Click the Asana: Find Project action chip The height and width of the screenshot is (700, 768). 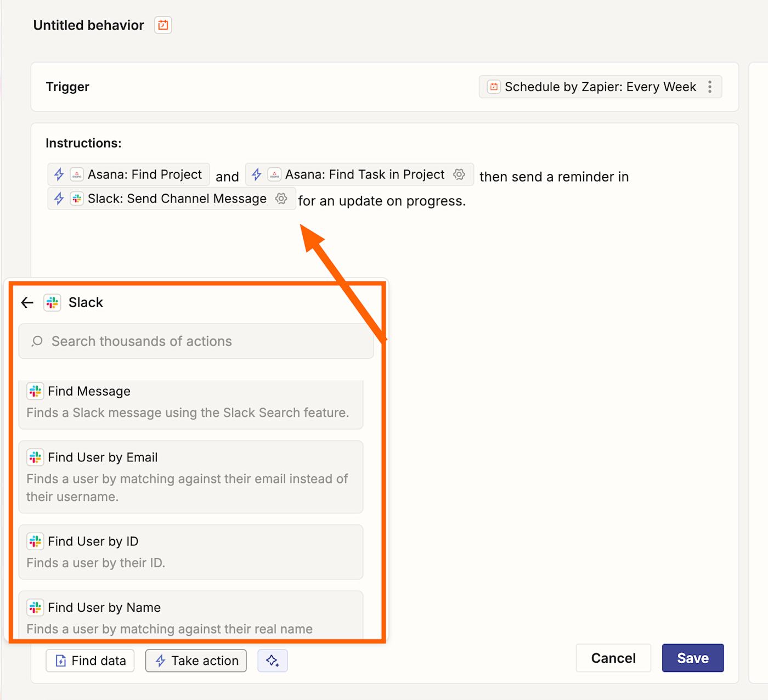[x=128, y=174]
